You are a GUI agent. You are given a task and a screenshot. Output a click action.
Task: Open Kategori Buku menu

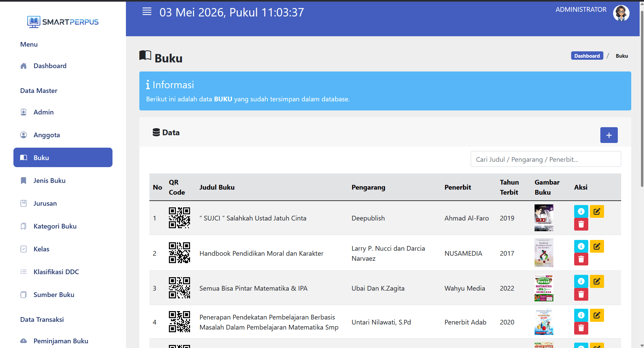pyautogui.click(x=63, y=226)
